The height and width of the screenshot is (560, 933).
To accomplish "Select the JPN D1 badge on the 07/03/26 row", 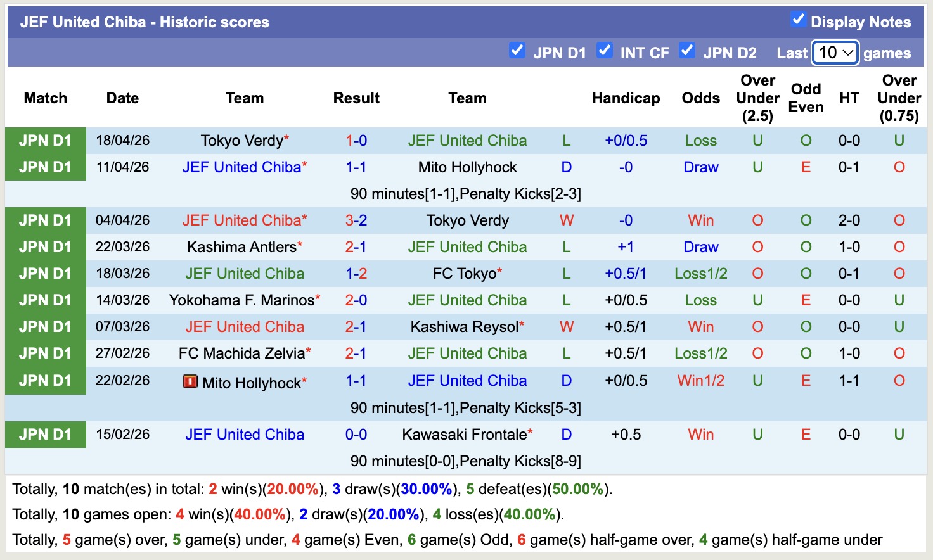I will tap(45, 326).
